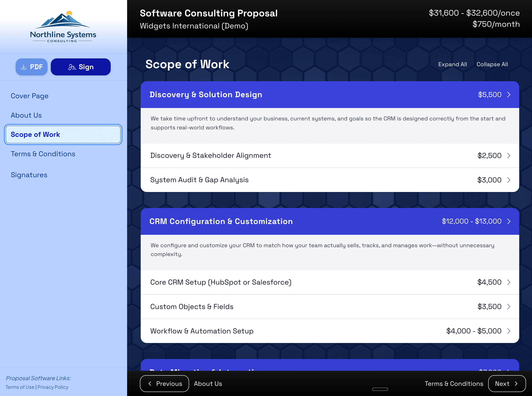Image resolution: width=532 pixels, height=396 pixels.
Task: Expand the Discovery & Solution Design chevron
Action: [x=509, y=95]
